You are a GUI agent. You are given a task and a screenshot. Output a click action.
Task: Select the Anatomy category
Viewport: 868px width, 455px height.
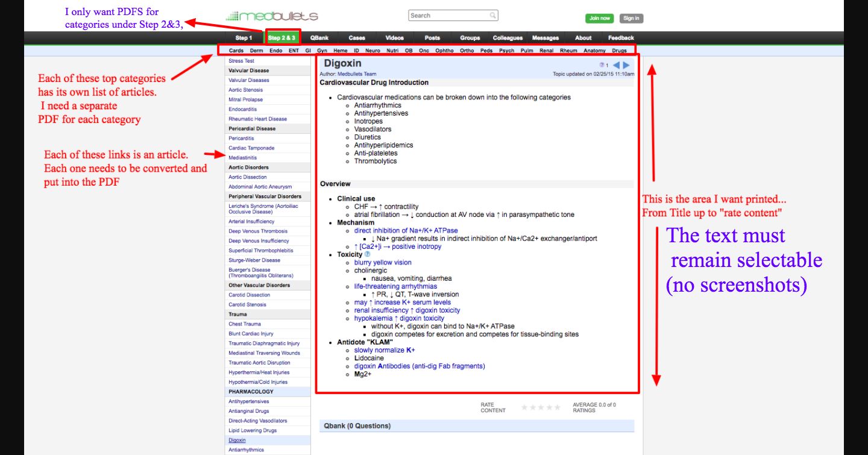[x=594, y=51]
